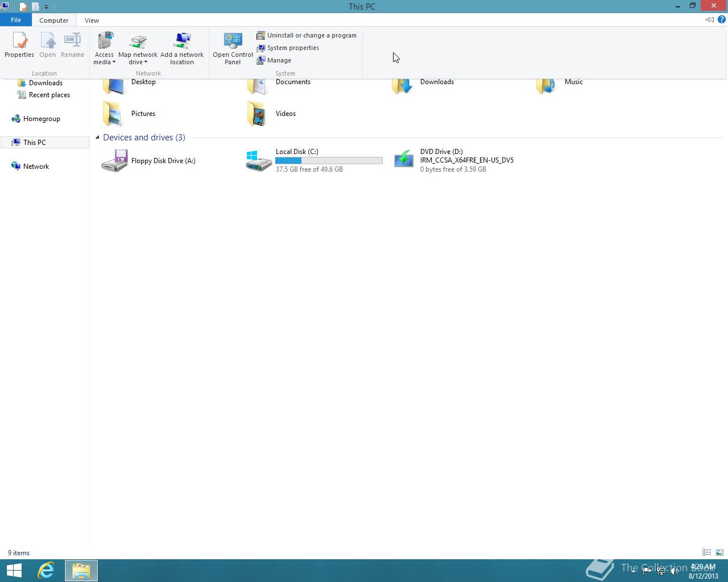Select Homegroup in navigation pane
Image resolution: width=728 pixels, height=582 pixels.
coord(42,119)
